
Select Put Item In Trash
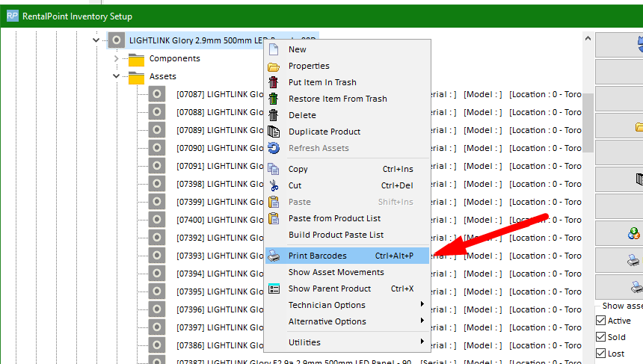tap(348, 82)
